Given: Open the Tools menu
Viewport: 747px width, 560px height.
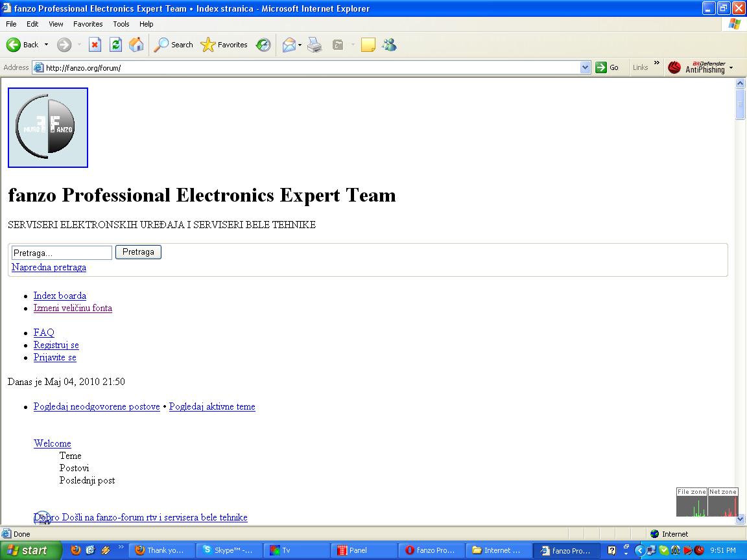Looking at the screenshot, I should click(x=121, y=24).
